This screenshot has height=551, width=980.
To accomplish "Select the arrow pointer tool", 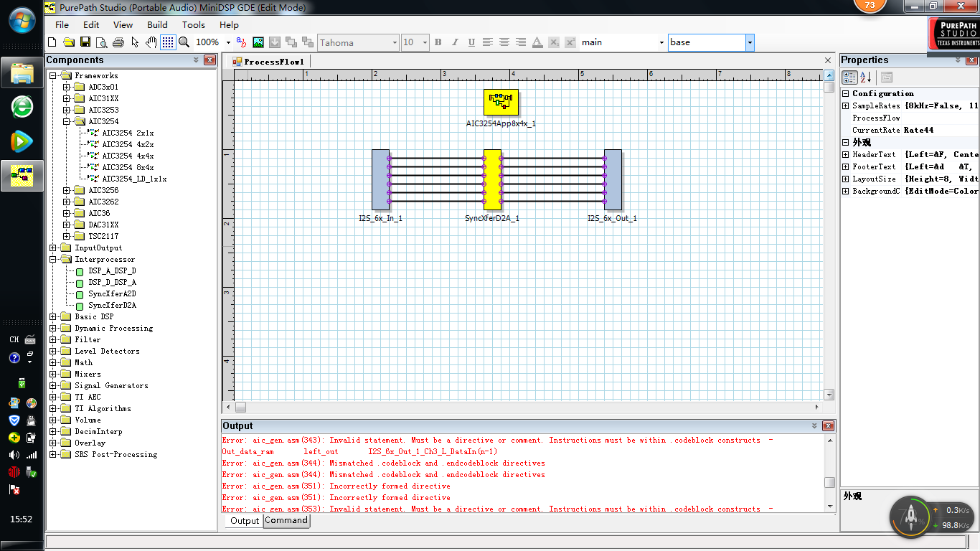I will coord(136,42).
